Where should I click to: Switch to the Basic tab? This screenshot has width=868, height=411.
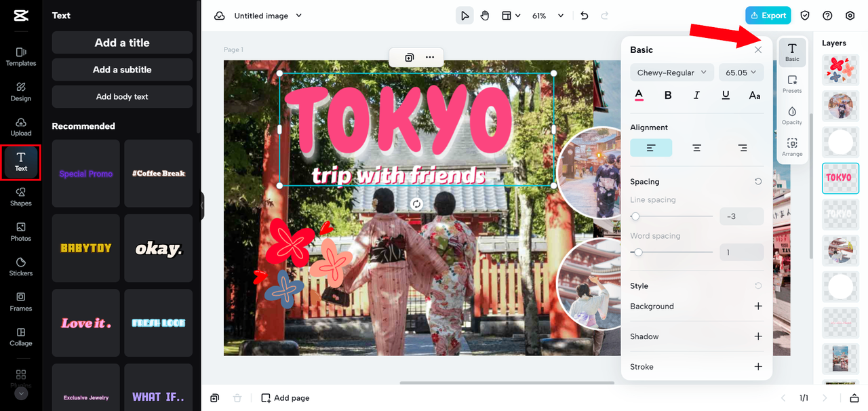[x=792, y=52]
